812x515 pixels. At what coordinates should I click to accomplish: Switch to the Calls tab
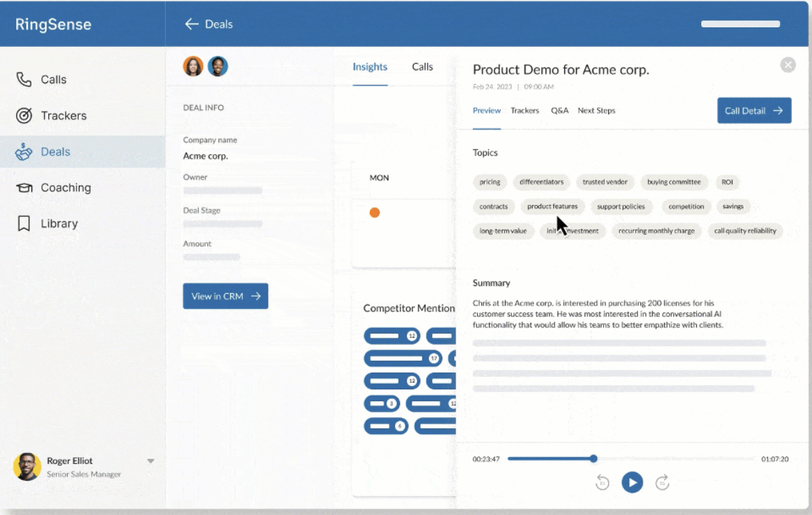422,67
